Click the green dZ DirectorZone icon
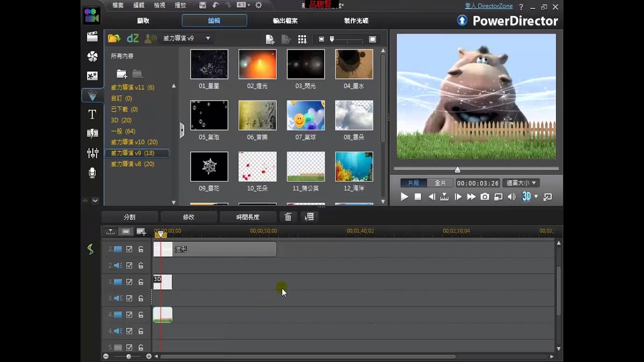The image size is (644, 362). (133, 38)
